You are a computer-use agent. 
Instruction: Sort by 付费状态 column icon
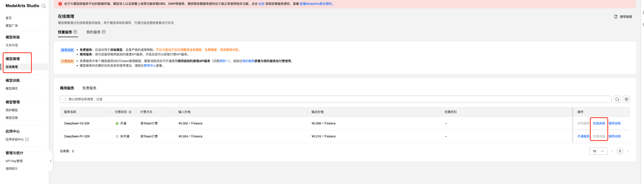(x=130, y=112)
